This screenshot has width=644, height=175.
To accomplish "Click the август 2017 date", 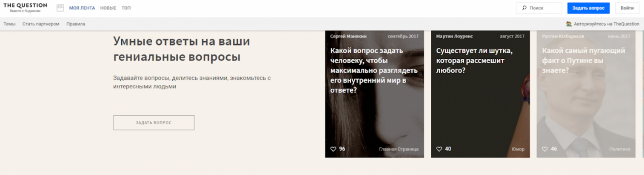I will (x=512, y=36).
